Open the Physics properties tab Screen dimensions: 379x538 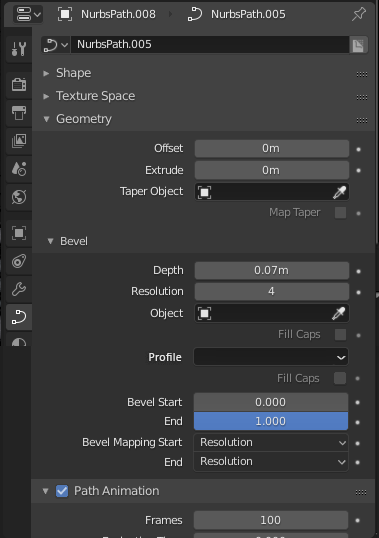pyautogui.click(x=19, y=261)
